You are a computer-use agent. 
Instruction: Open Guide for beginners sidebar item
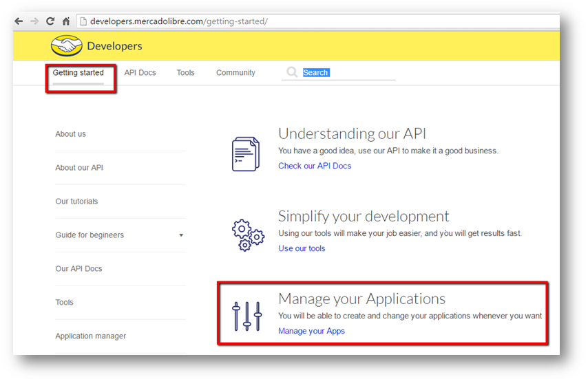90,235
